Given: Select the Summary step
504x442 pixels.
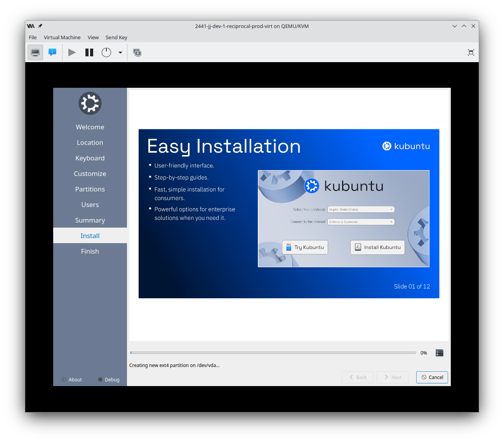Looking at the screenshot, I should pyautogui.click(x=90, y=220).
